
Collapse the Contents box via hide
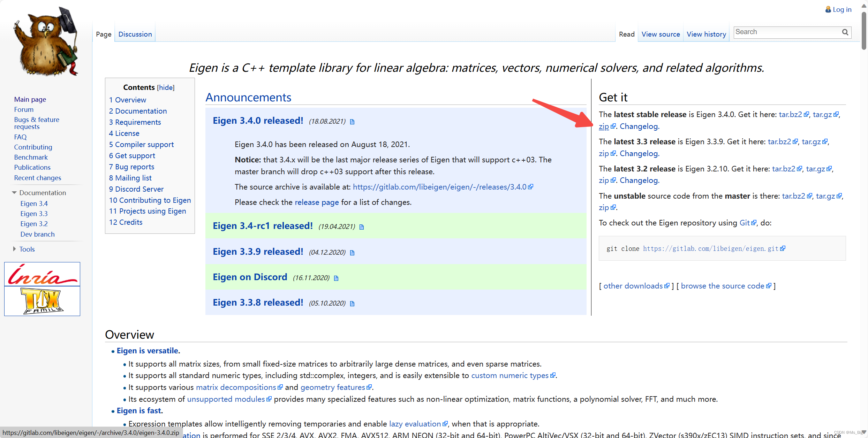(x=165, y=87)
